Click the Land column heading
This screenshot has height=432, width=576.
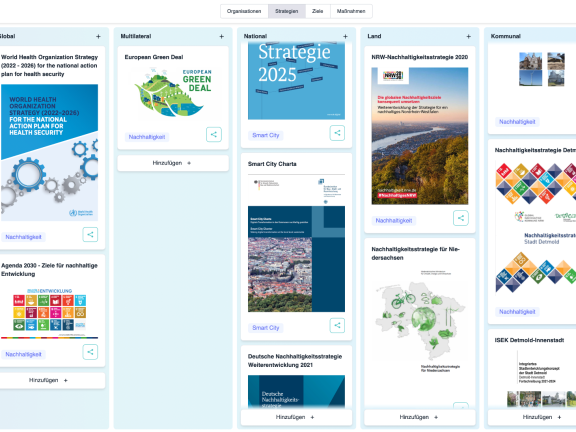[x=374, y=36]
